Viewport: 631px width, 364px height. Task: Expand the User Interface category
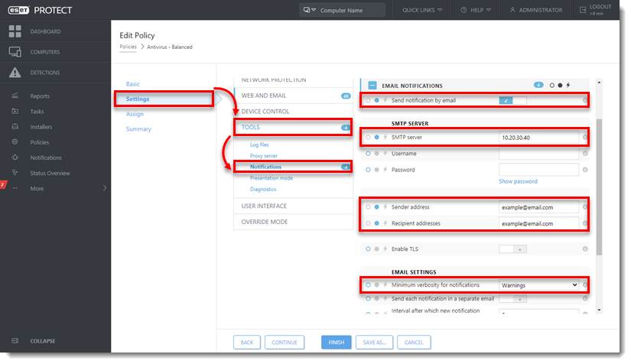click(294, 206)
